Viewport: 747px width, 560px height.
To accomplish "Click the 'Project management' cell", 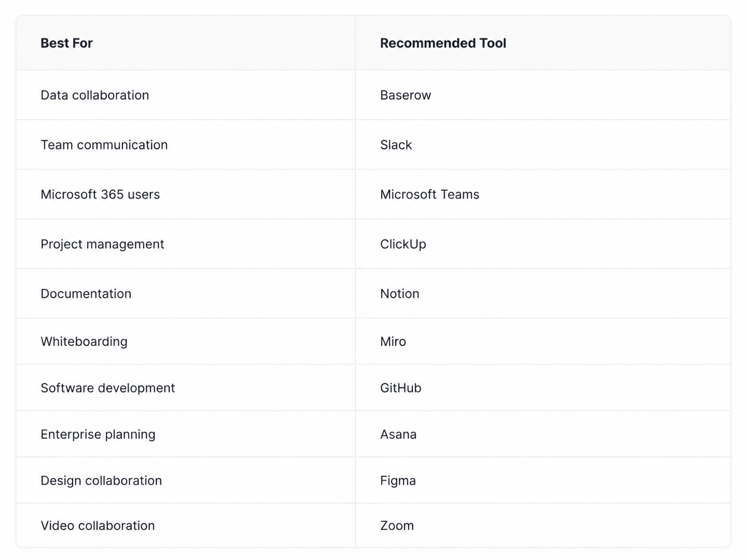I will [186, 244].
